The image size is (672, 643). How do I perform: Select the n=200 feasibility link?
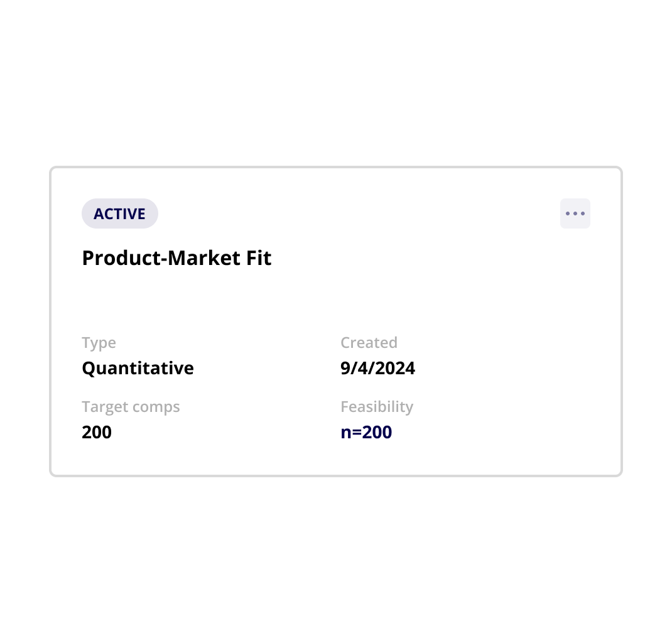point(366,432)
